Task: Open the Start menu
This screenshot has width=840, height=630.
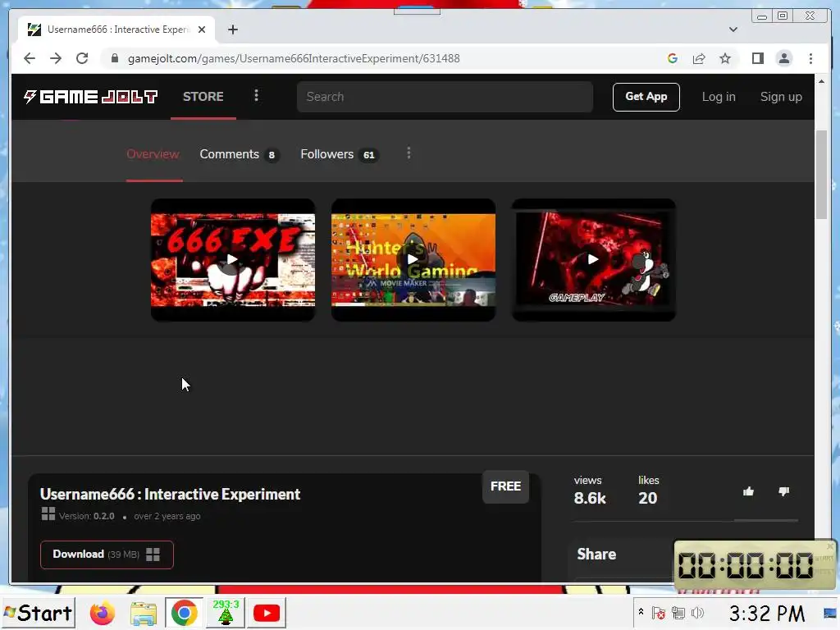Action: coord(38,613)
